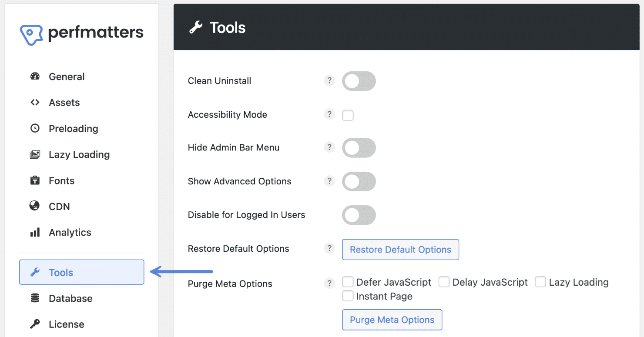Click the CDN globe icon
Screen dimensions: 644x337
[x=35, y=206]
